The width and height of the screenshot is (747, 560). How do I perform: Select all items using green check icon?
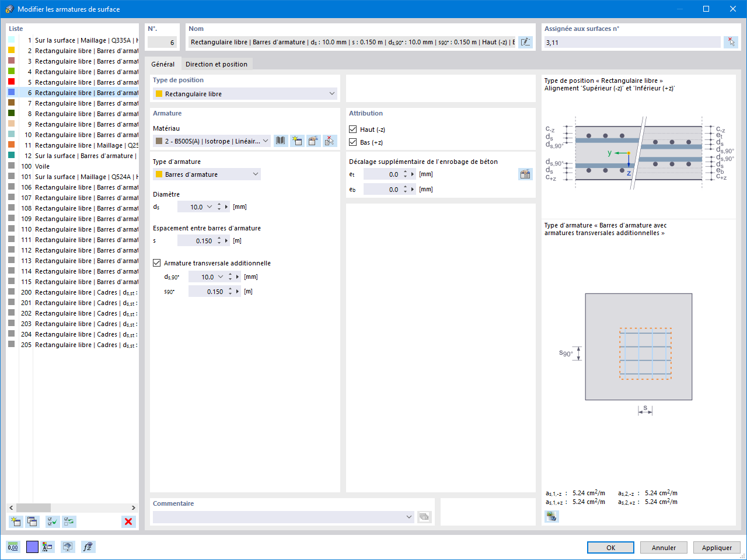pyautogui.click(x=53, y=521)
